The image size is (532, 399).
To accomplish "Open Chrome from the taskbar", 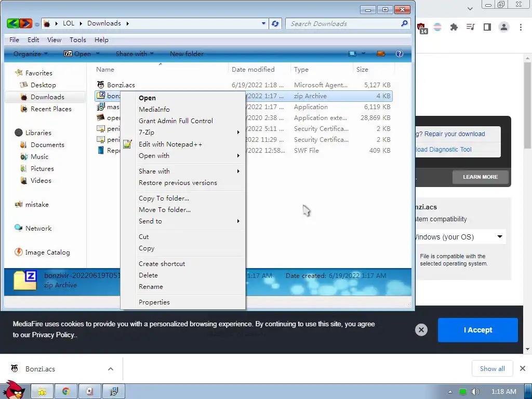I will click(x=66, y=391).
